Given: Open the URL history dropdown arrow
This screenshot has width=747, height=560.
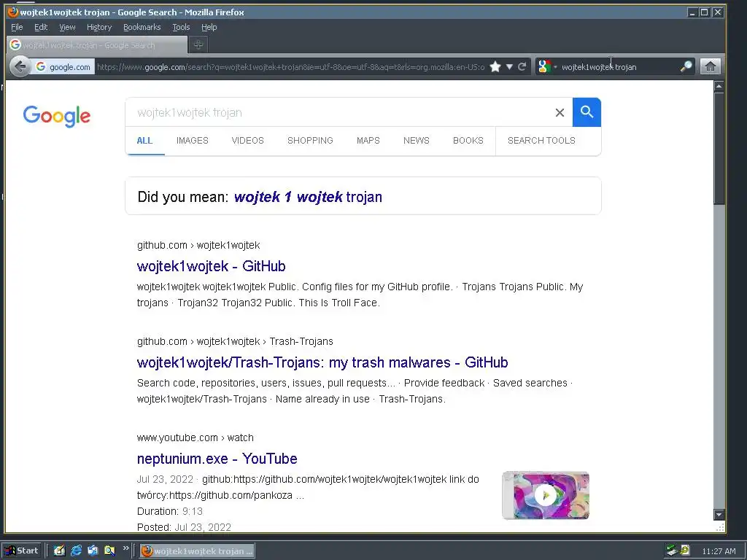Looking at the screenshot, I should [x=509, y=66].
